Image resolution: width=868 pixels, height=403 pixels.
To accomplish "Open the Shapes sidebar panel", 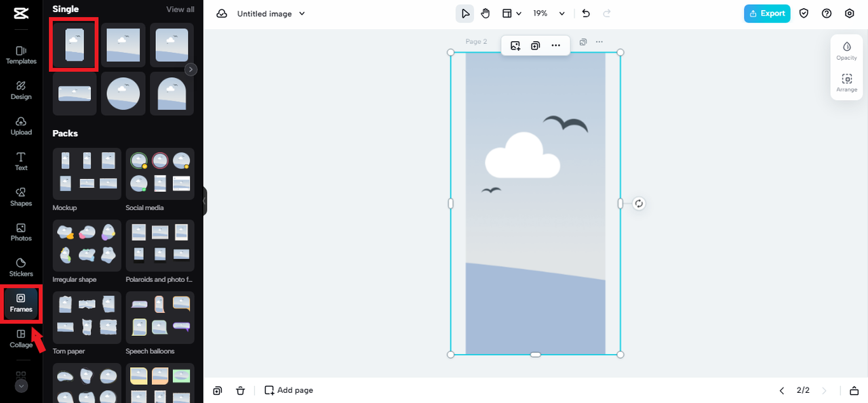I will point(21,197).
